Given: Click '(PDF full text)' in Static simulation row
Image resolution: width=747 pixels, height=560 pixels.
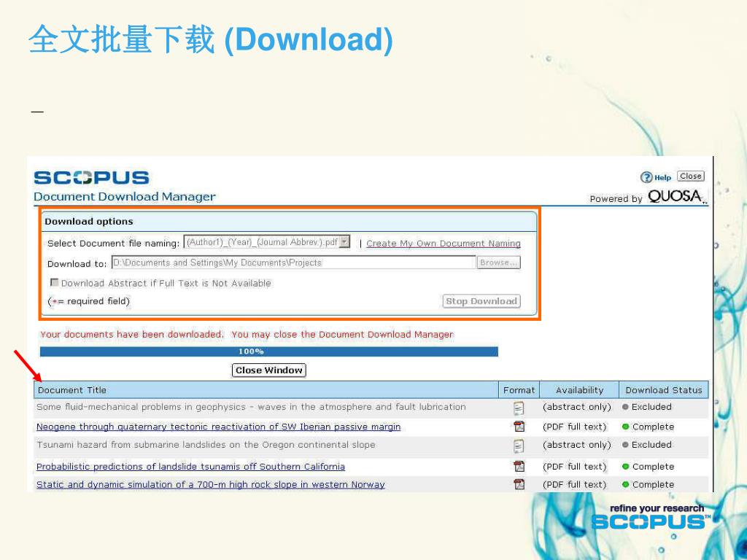Looking at the screenshot, I should point(575,484).
